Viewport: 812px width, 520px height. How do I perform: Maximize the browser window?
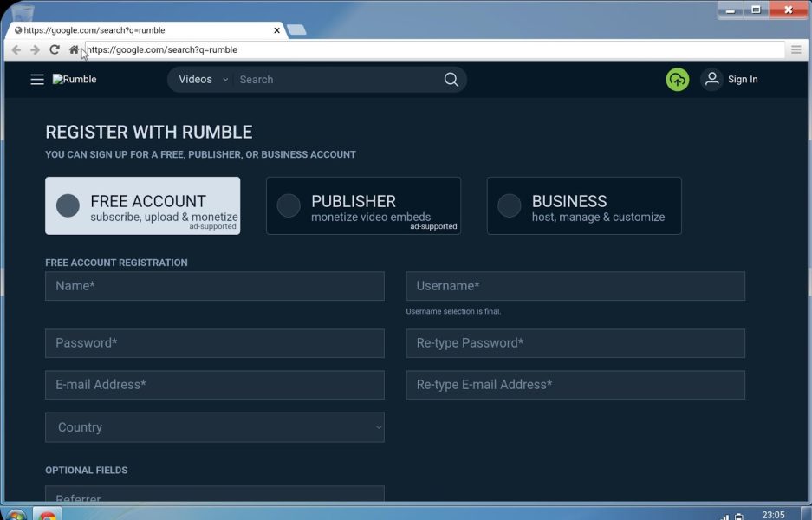point(756,10)
